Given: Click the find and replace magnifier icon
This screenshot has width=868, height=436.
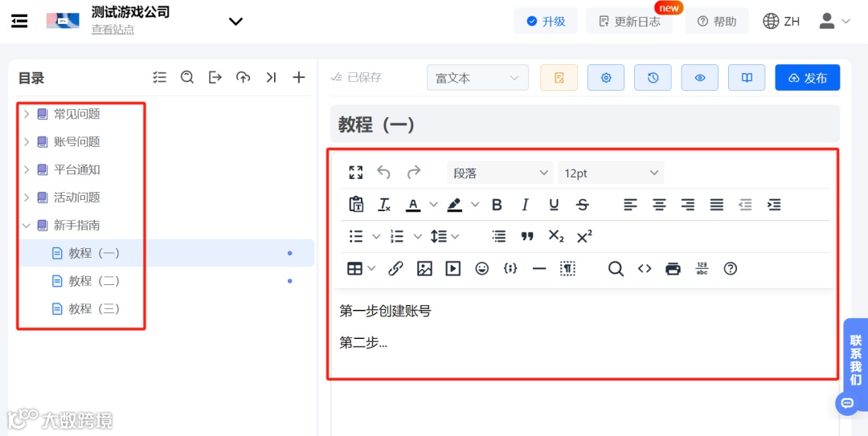Looking at the screenshot, I should (616, 269).
